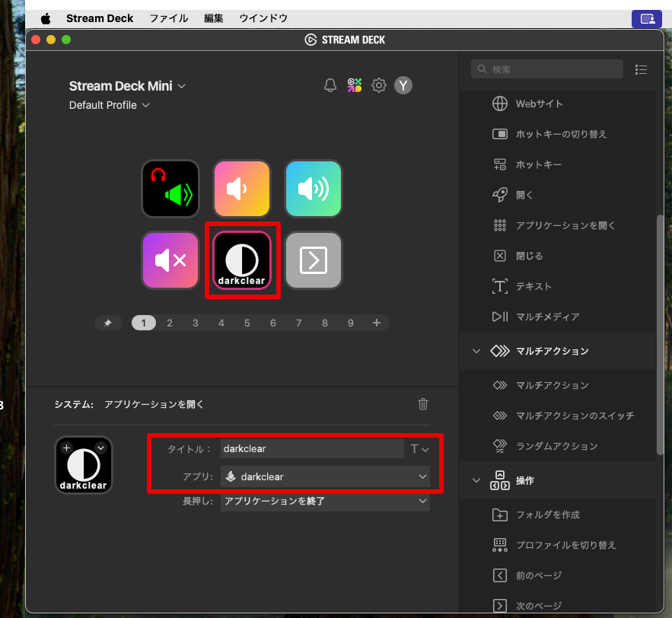Switch to page 2
This screenshot has height=618, width=672.
(x=170, y=323)
